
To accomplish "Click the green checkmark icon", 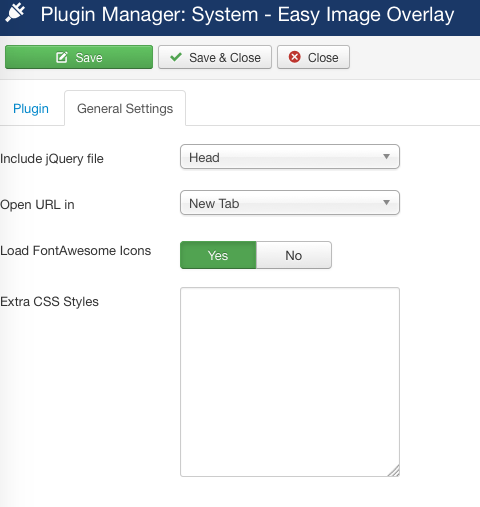I will point(176,57).
